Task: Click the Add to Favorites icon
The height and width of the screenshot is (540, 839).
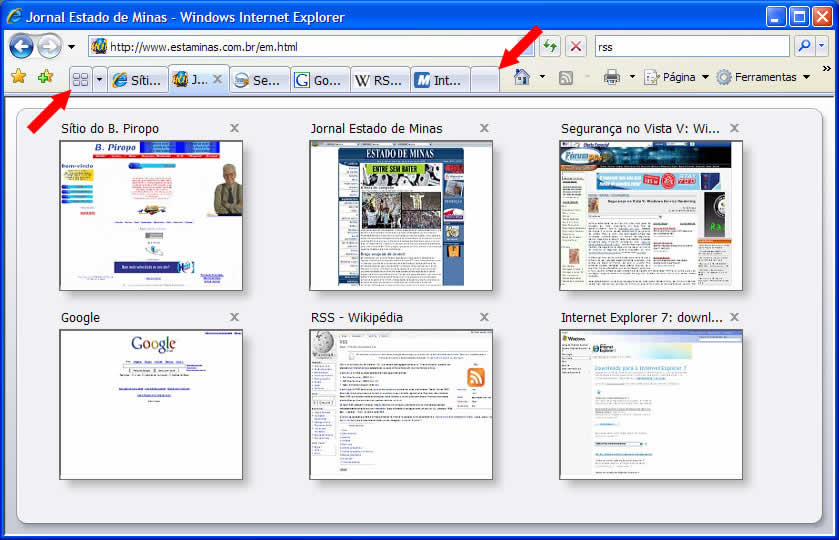Action: [45, 77]
